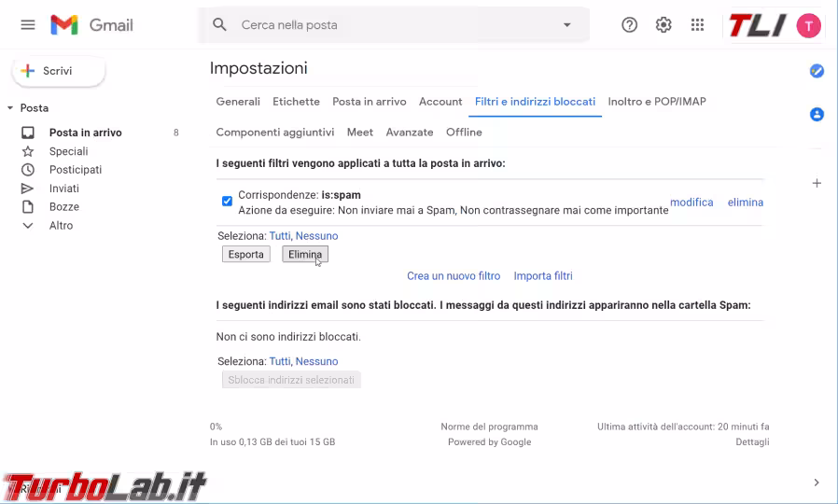Click the Cerca nella posta search field

click(x=392, y=25)
